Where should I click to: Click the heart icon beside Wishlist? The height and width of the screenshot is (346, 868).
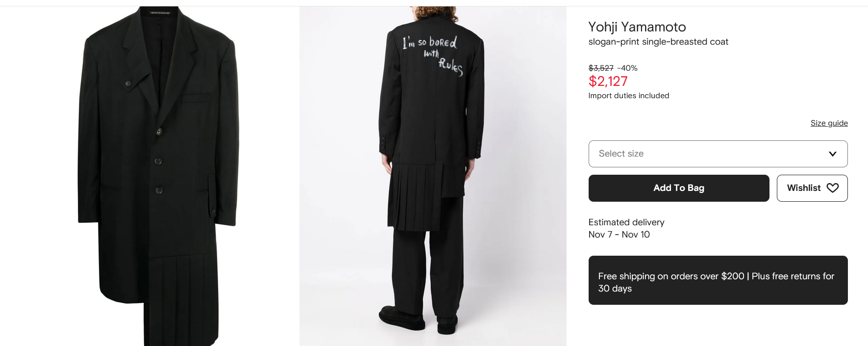832,188
